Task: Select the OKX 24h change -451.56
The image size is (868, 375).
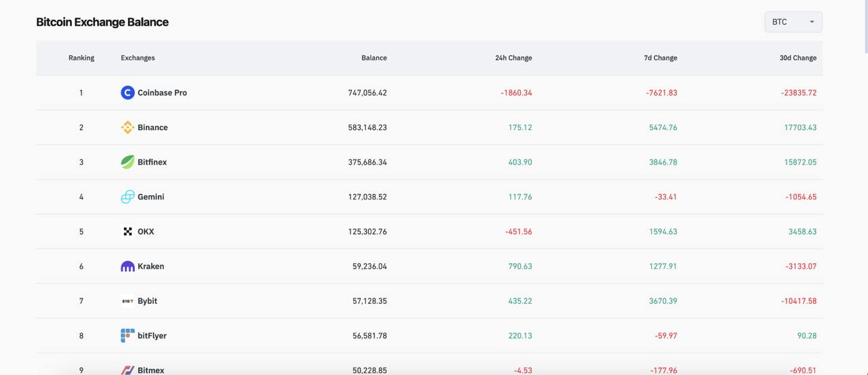Action: [x=519, y=231]
